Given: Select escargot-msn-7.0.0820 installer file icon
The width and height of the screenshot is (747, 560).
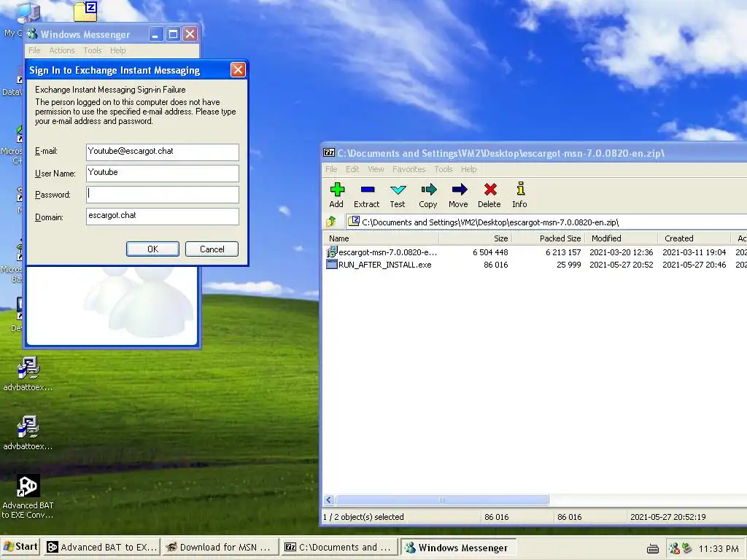Looking at the screenshot, I should (332, 252).
